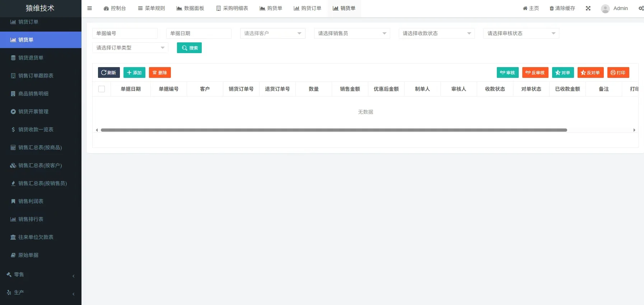
Task: Click the fullscreen expand icon
Action: (x=588, y=8)
